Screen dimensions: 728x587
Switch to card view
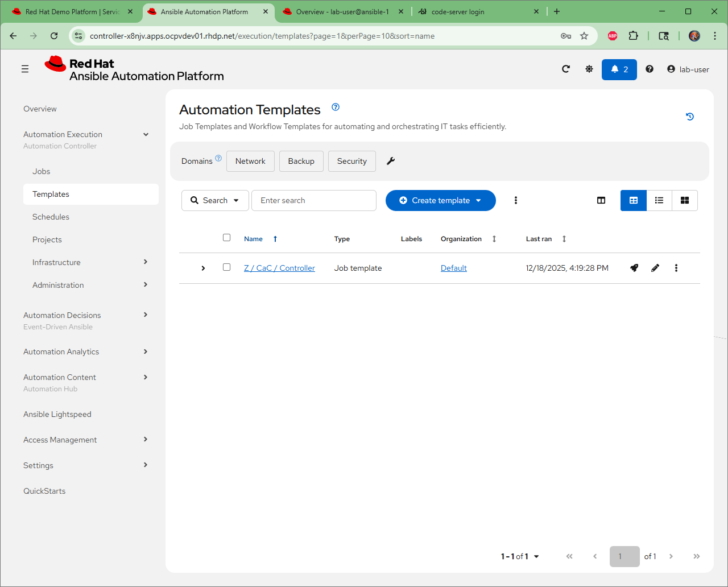(x=685, y=200)
